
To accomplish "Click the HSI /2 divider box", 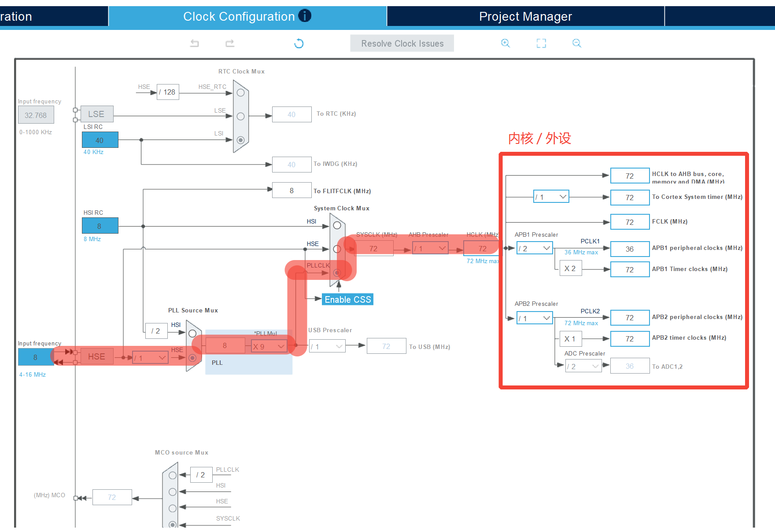I will [156, 331].
